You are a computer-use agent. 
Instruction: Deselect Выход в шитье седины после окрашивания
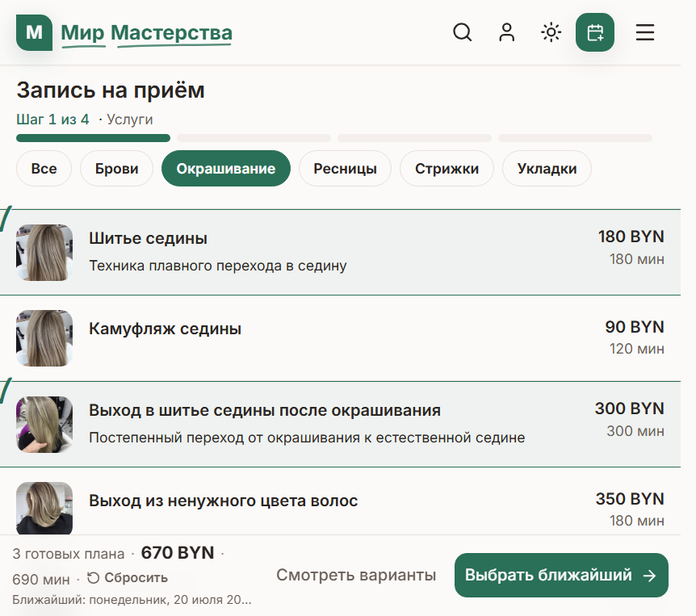(x=340, y=424)
